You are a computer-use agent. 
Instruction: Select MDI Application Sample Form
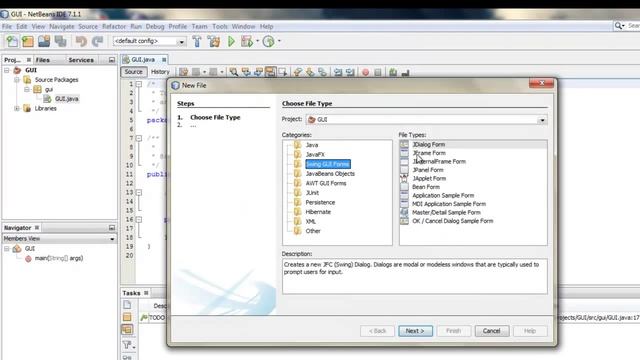[449, 204]
